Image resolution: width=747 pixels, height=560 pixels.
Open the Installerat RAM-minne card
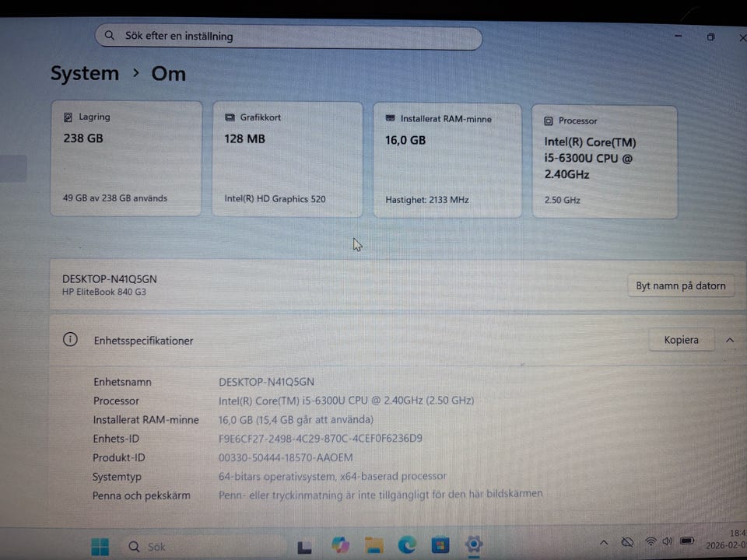tap(447, 161)
